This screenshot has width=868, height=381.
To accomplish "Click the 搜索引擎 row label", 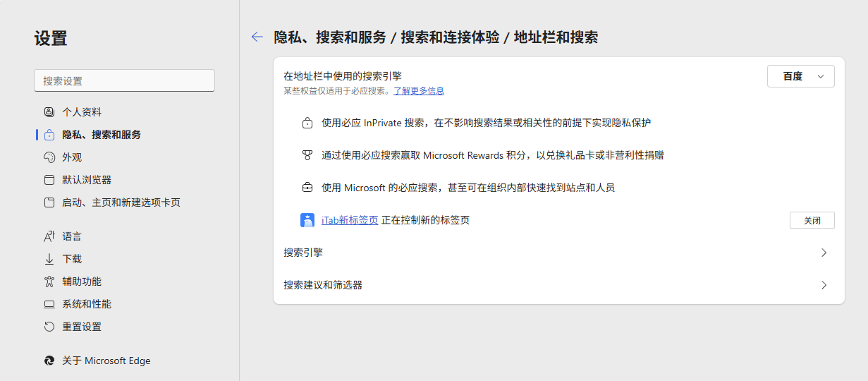I will click(303, 253).
